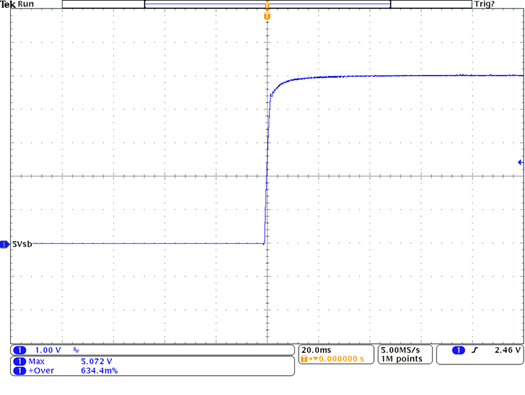The image size is (525, 395).
Task: Click the 5Vsb channel label
Action: 22,244
